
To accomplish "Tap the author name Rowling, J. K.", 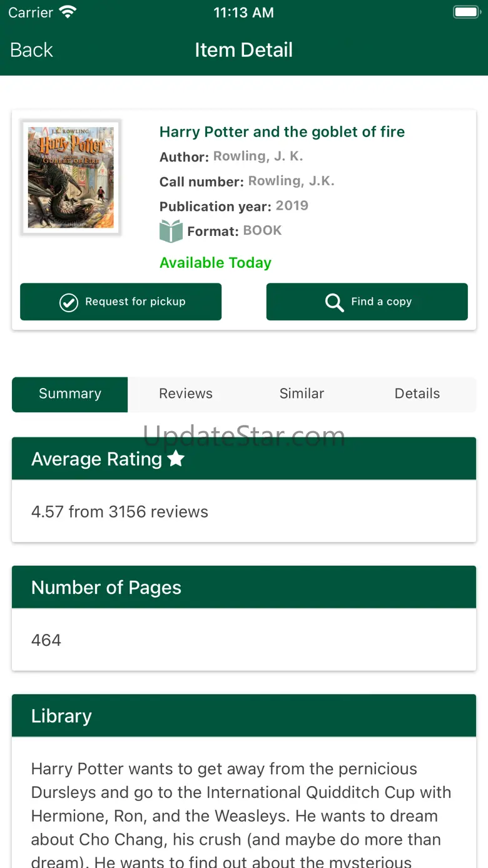I will coord(258,156).
